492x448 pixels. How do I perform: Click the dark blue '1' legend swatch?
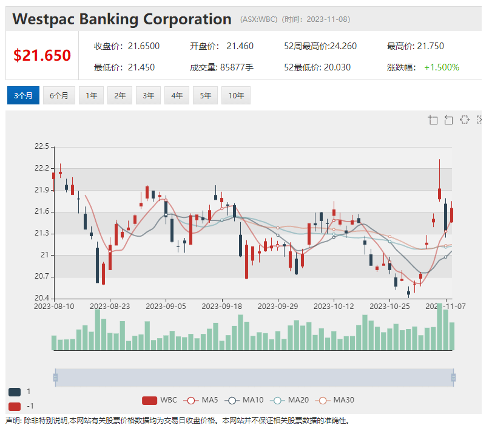tap(15, 392)
